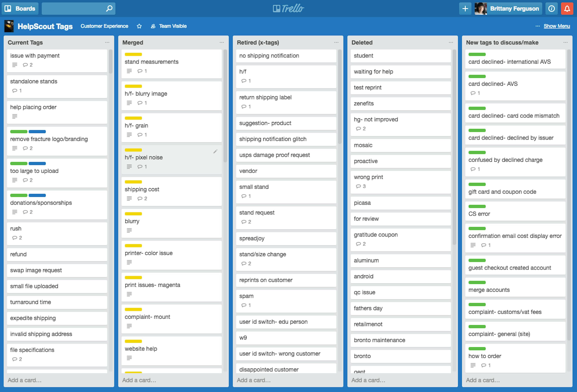Image resolution: width=577 pixels, height=392 pixels.
Task: Click comment icon on stand/size change card
Action: click(x=244, y=264)
